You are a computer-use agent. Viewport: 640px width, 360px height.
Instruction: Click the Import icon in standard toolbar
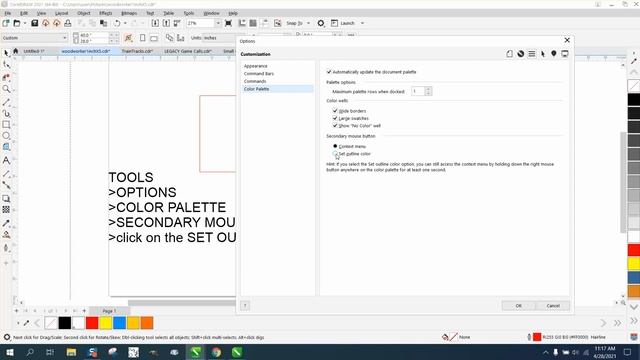click(x=155, y=23)
